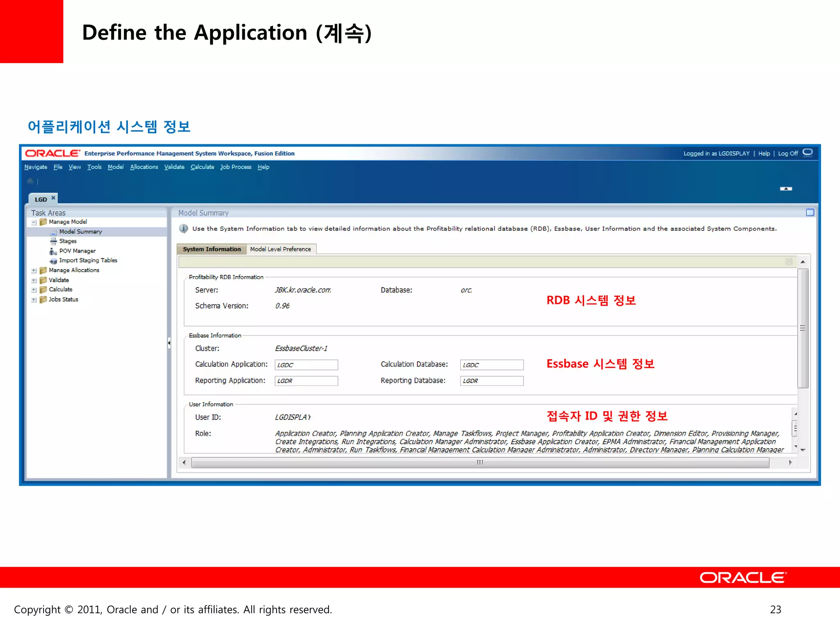The image size is (840, 630).
Task: Select Manage Allocations tree item
Action: (74, 270)
